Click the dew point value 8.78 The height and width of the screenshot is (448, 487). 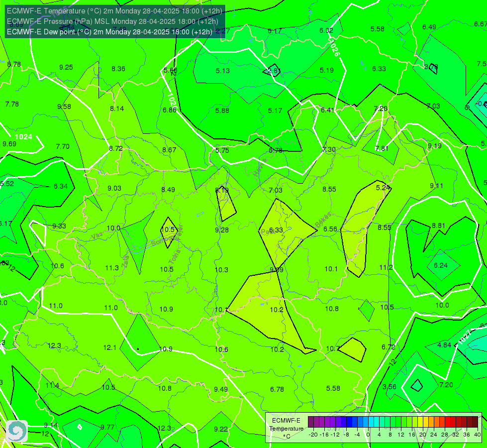pyautogui.click(x=14, y=64)
